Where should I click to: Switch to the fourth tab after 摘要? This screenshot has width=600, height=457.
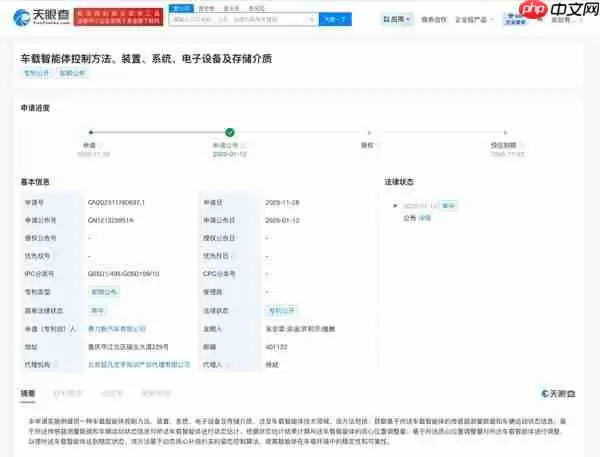tap(155, 393)
